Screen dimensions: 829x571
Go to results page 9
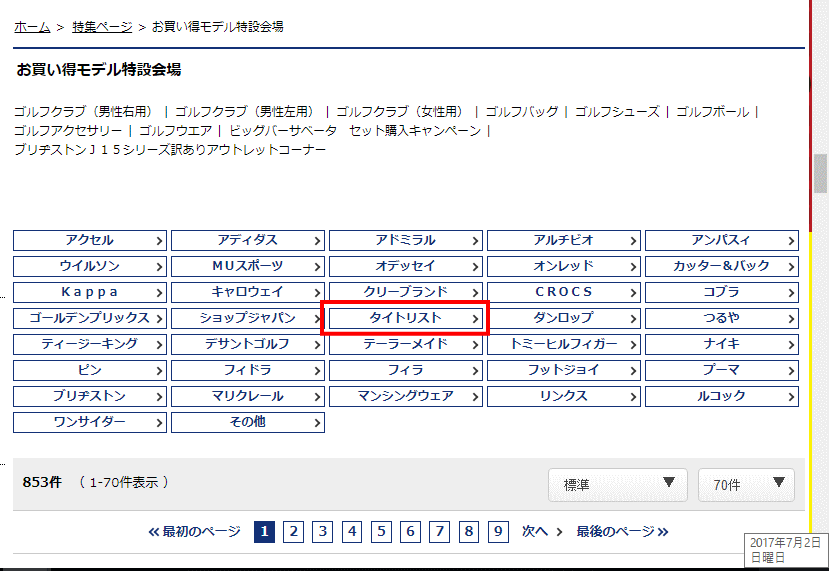click(x=498, y=531)
